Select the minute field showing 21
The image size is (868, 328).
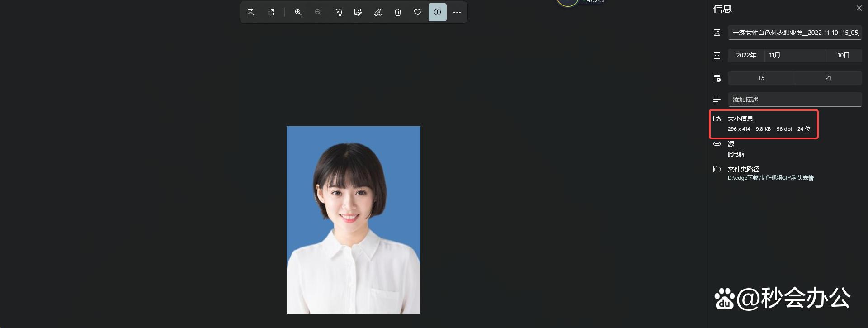coord(828,78)
